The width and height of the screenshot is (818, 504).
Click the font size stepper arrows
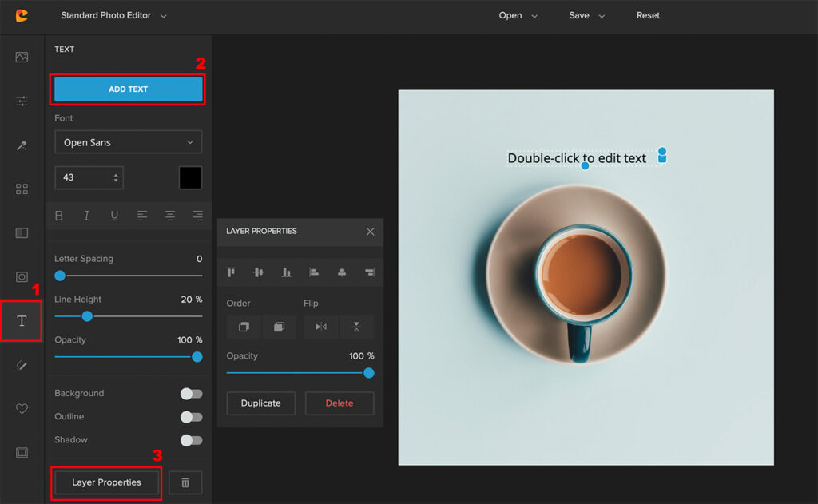point(116,178)
